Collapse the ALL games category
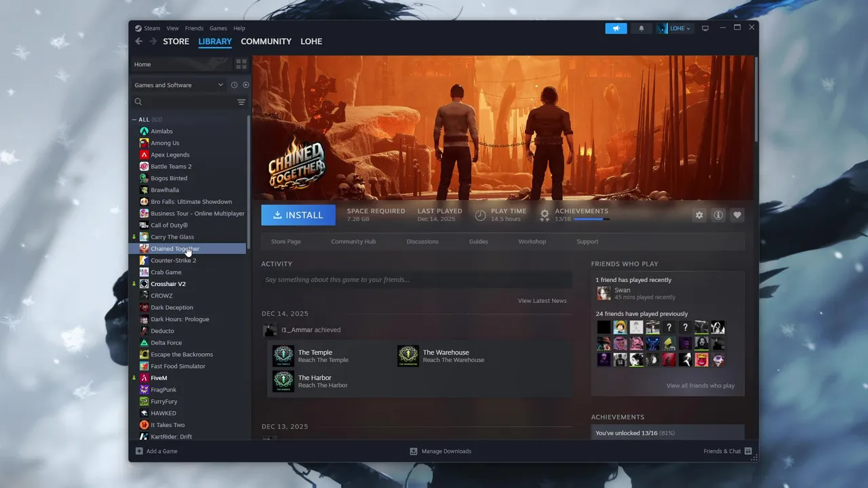 [x=134, y=120]
